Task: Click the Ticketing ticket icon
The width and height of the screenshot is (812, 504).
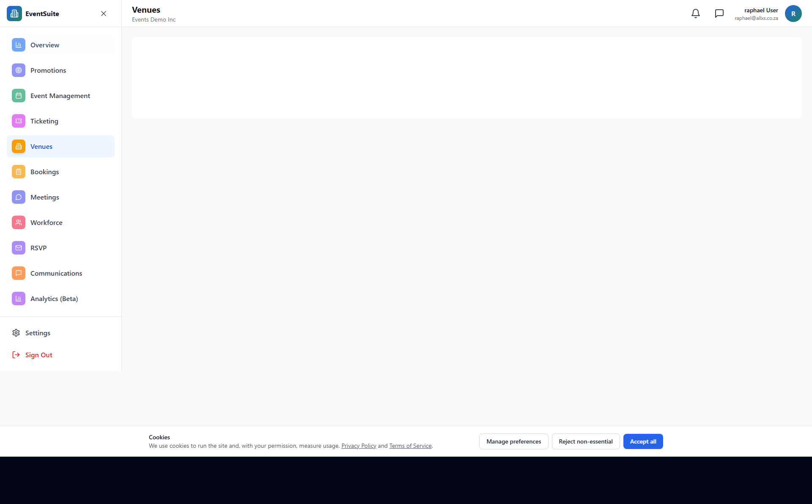Action: 19,121
